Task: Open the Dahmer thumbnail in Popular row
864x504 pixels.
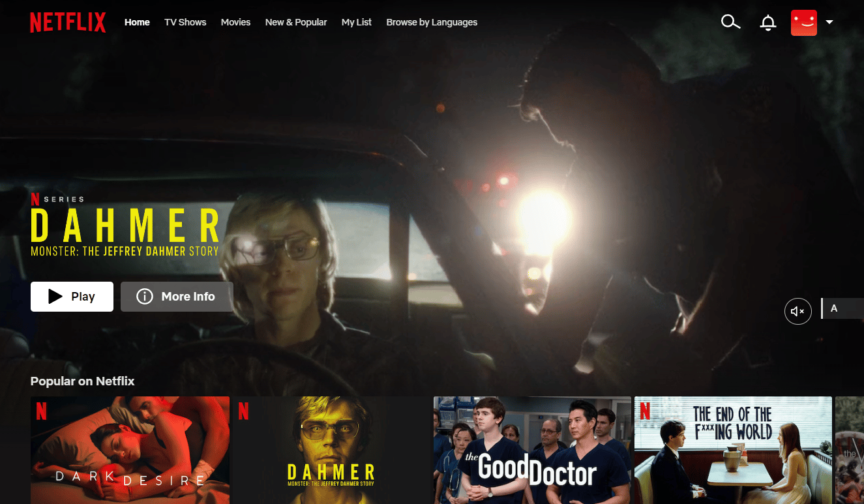Action: [331, 450]
